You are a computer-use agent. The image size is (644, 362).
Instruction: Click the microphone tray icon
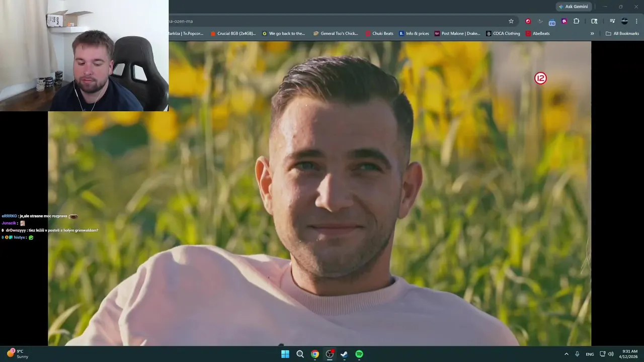click(577, 354)
